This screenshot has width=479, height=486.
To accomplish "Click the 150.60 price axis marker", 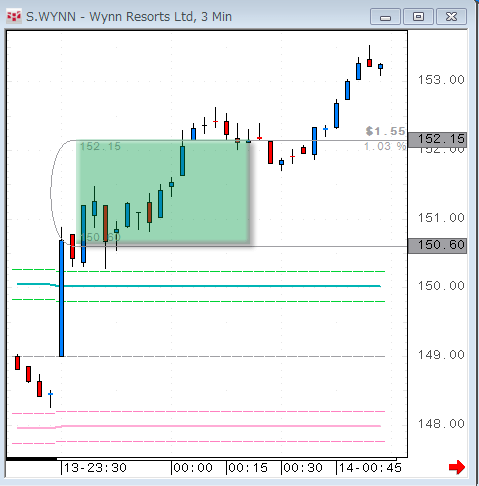I will tap(437, 245).
